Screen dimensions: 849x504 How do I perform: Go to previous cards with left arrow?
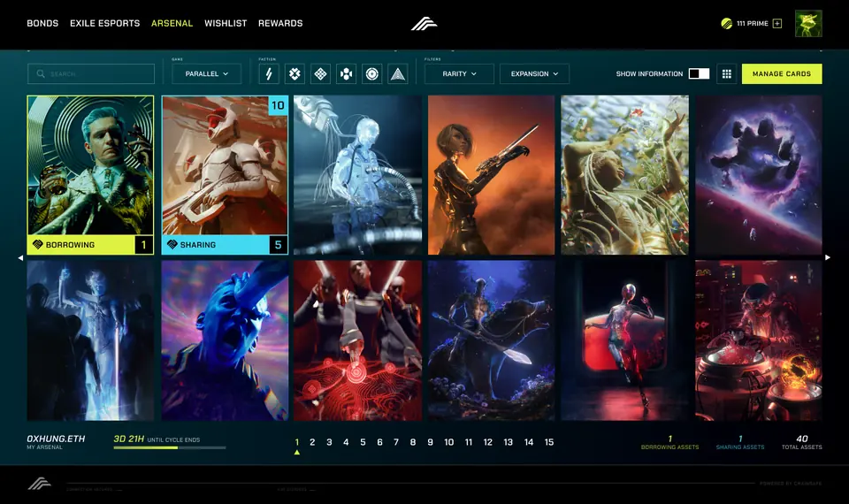point(20,257)
